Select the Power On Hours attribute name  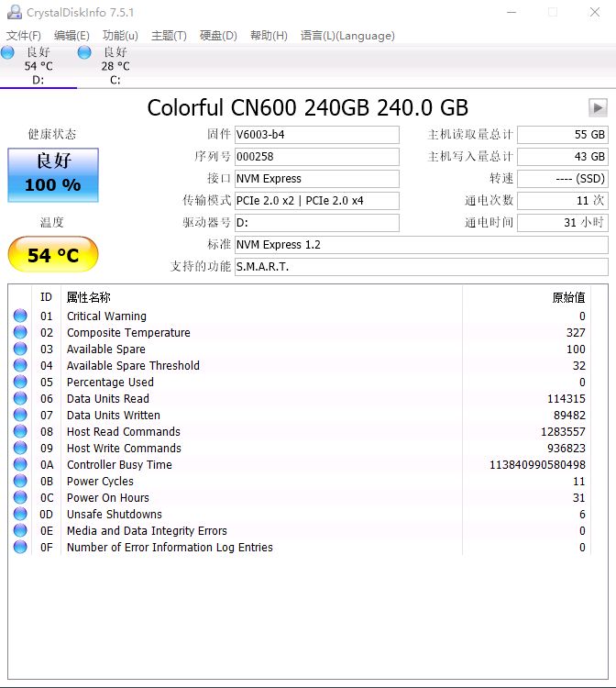click(108, 497)
